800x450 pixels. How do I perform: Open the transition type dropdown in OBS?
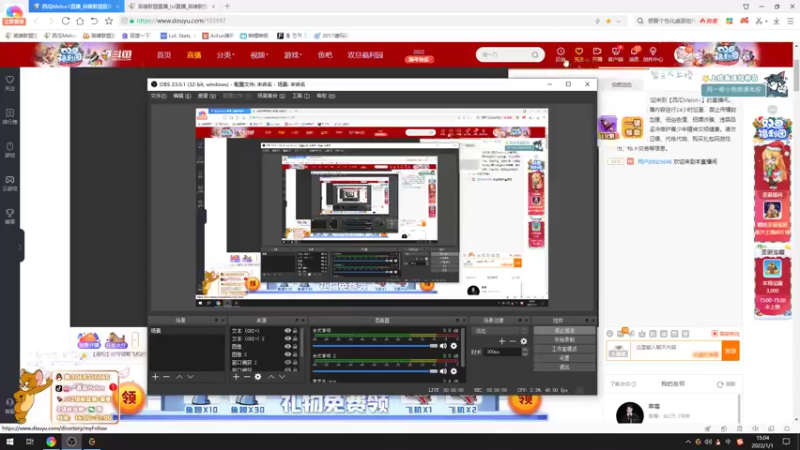[x=500, y=331]
